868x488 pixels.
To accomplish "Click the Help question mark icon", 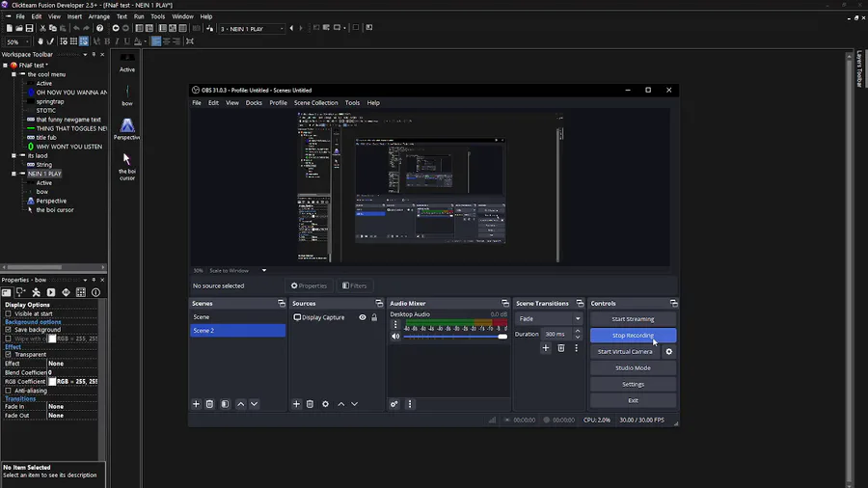I will pos(99,28).
